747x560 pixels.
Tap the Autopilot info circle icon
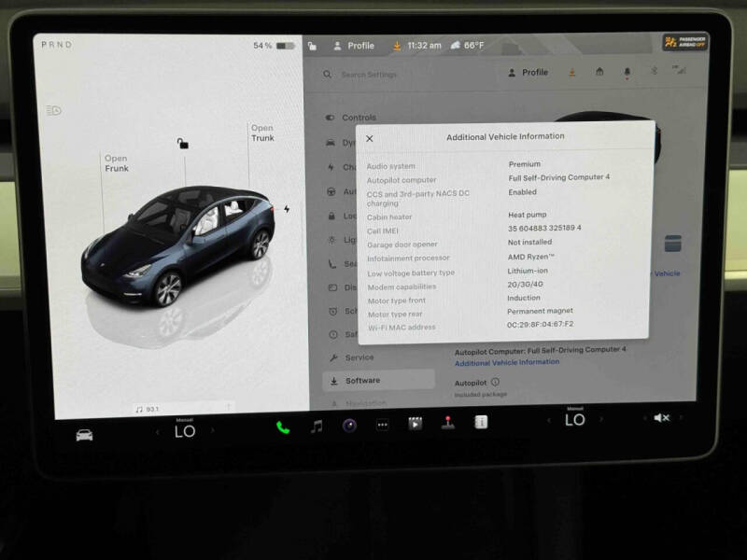click(x=496, y=382)
